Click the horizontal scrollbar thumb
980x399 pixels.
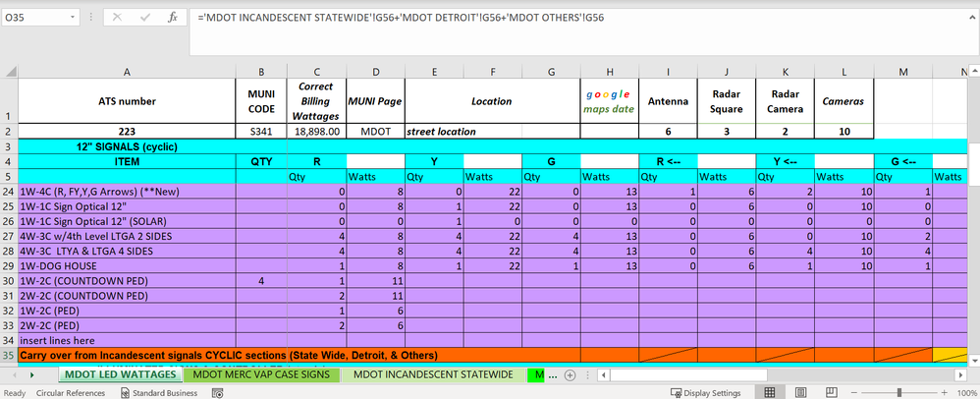pyautogui.click(x=688, y=375)
